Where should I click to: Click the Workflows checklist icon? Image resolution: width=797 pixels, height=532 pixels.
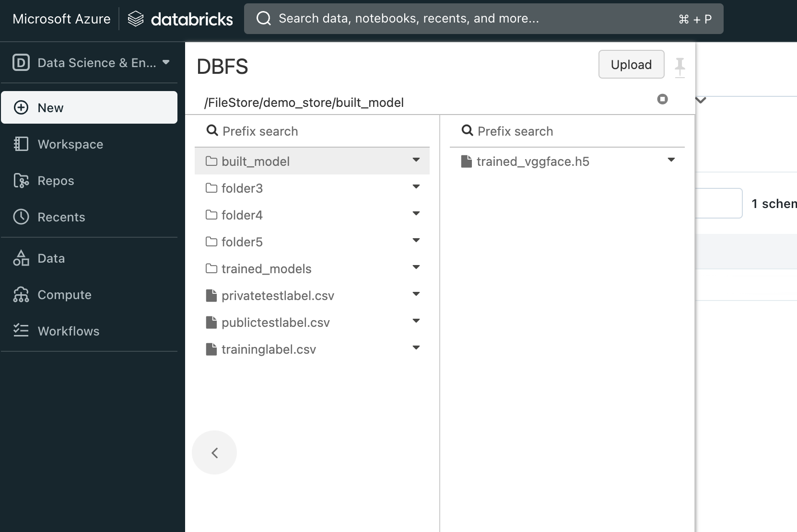(21, 331)
